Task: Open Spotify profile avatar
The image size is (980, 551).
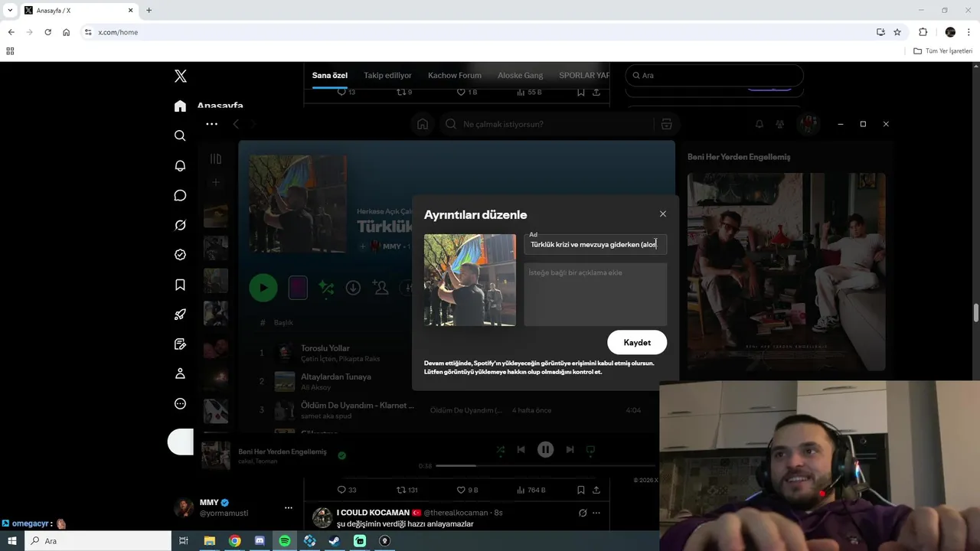Action: [808, 124]
